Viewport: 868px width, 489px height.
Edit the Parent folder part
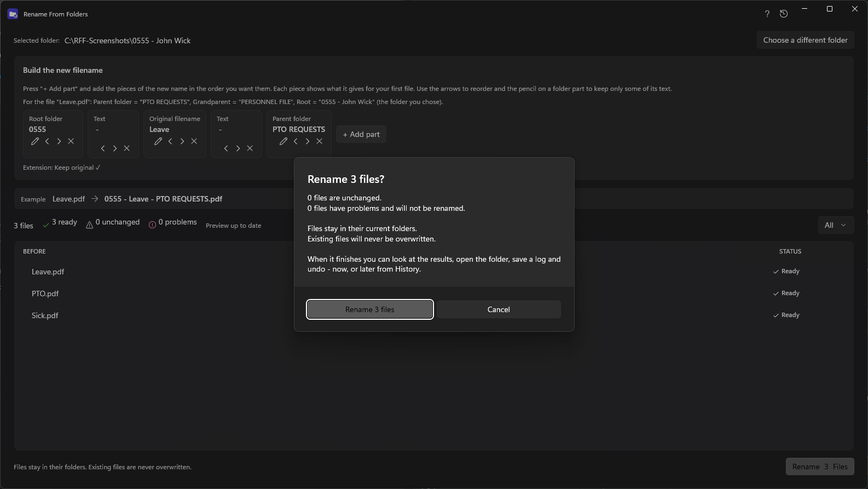click(x=283, y=141)
